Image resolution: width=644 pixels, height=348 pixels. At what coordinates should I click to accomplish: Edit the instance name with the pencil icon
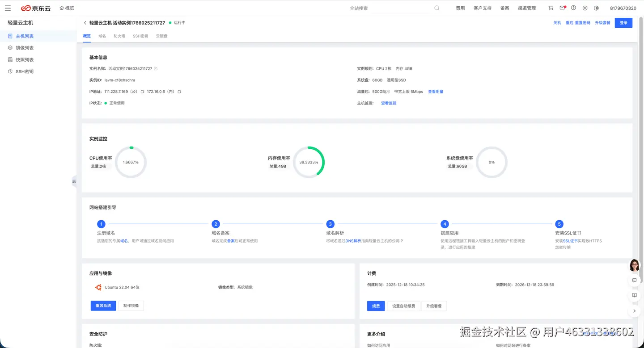click(156, 69)
